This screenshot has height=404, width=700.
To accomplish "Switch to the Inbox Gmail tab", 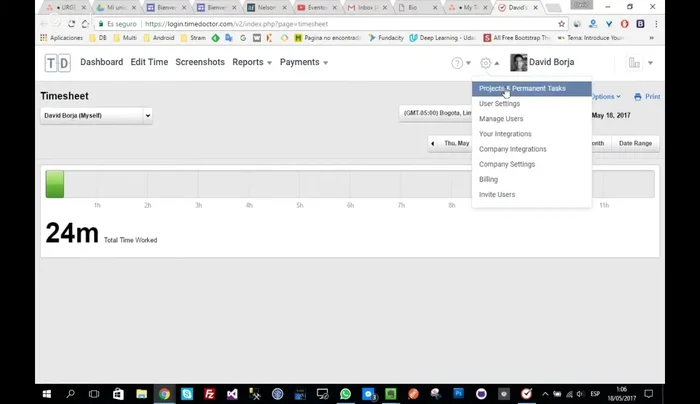I will [x=366, y=8].
